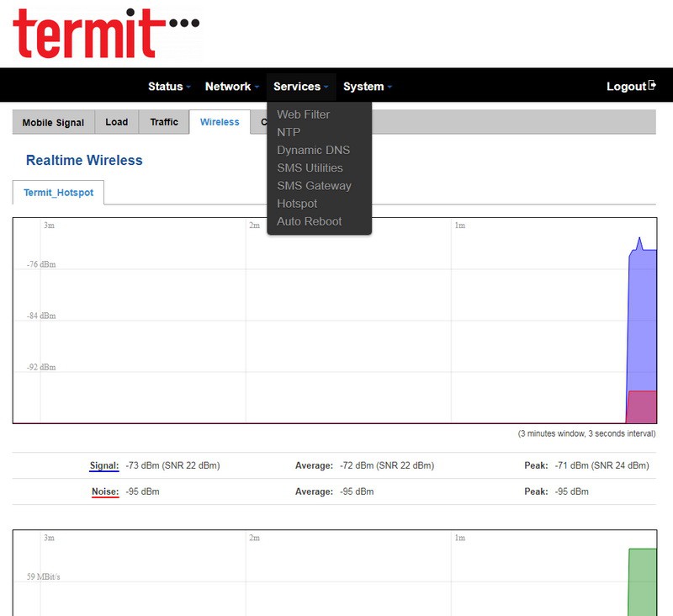Viewport: 673px width, 616px height.
Task: Choose NTP in the Services menu
Action: [x=289, y=132]
